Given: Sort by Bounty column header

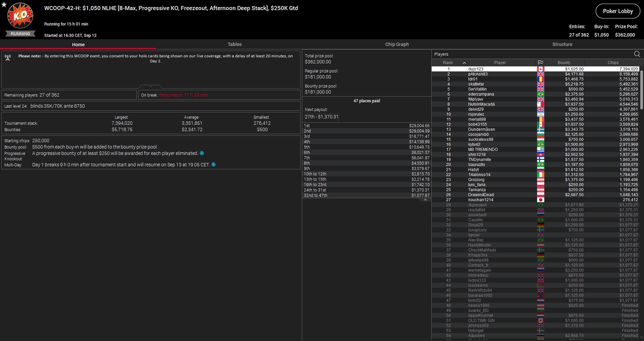Looking at the screenshot, I should (x=564, y=63).
